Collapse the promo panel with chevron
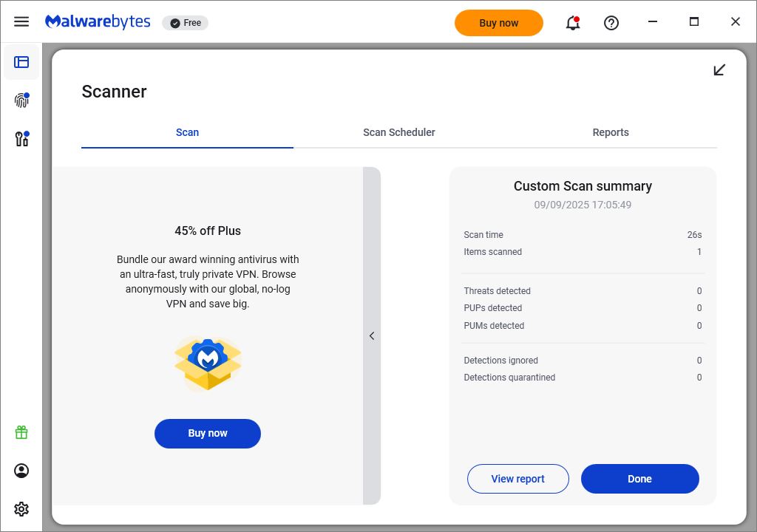 click(372, 336)
